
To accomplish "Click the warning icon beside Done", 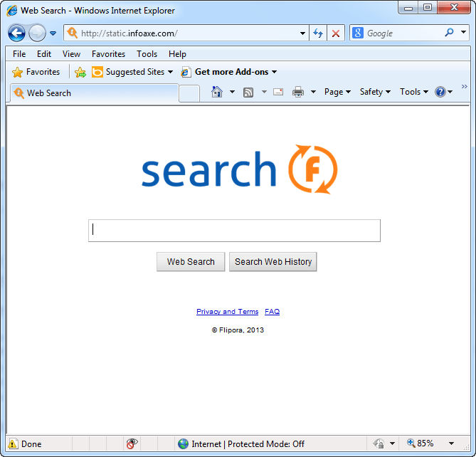I will coord(12,443).
